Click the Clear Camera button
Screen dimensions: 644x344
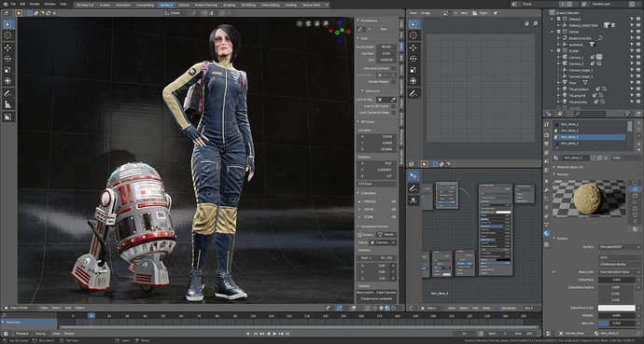point(386,293)
